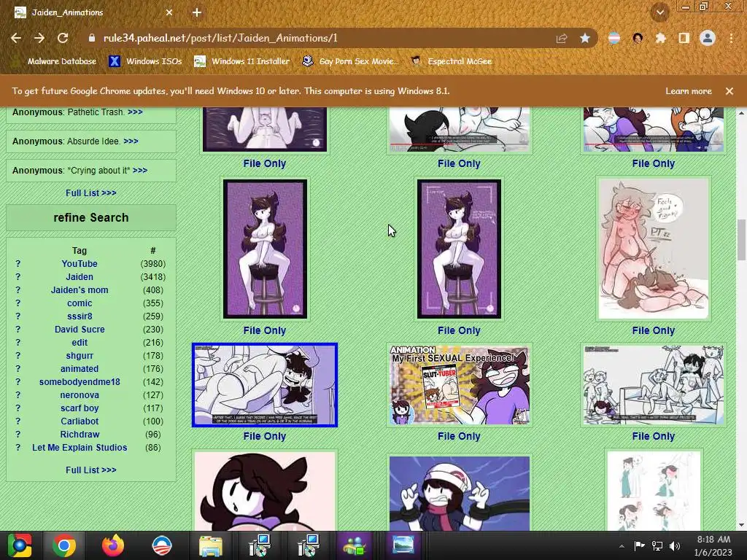Image resolution: width=747 pixels, height=560 pixels.
Task: Bookmark this page with the star icon
Action: pyautogui.click(x=585, y=38)
